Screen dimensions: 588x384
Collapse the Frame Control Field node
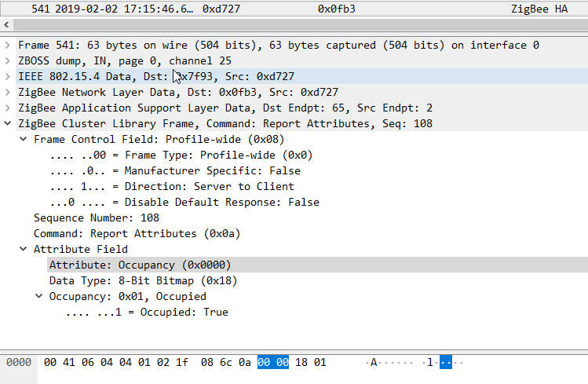pyautogui.click(x=24, y=139)
